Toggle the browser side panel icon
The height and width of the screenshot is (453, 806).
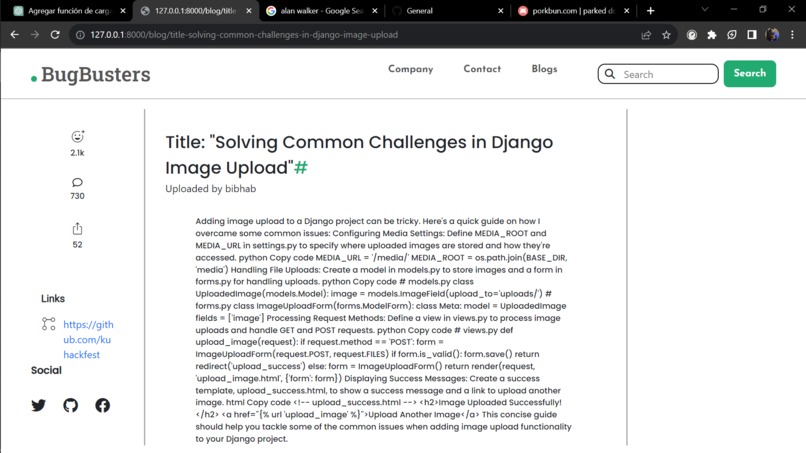point(752,35)
